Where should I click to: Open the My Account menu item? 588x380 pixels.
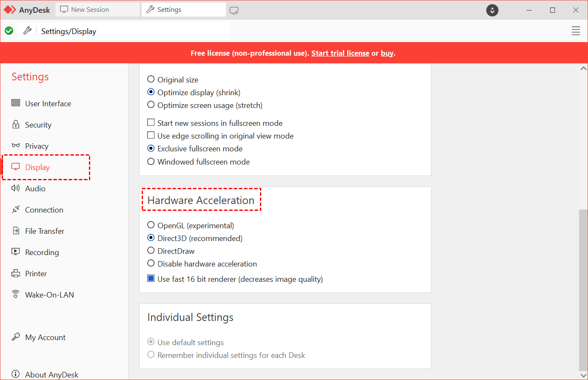point(45,337)
